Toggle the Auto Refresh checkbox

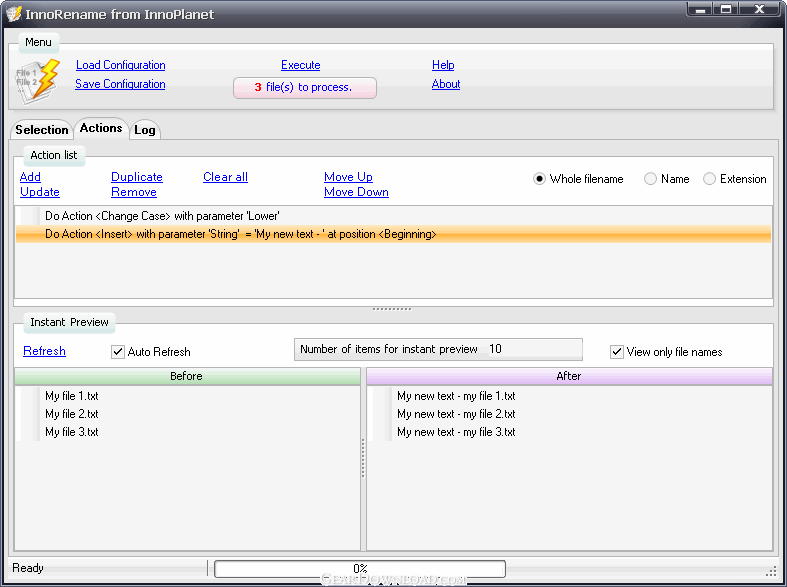pos(118,352)
